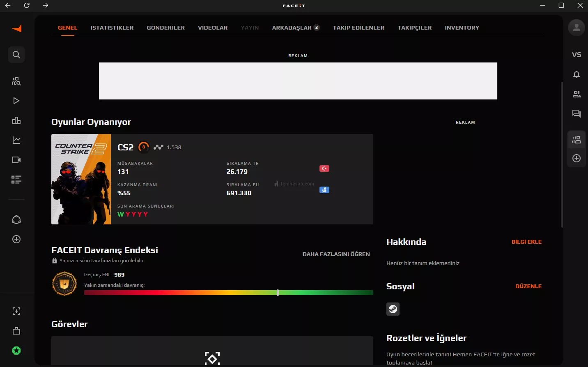This screenshot has width=588, height=367.
Task: Click the Steam social account icon
Action: tap(393, 309)
